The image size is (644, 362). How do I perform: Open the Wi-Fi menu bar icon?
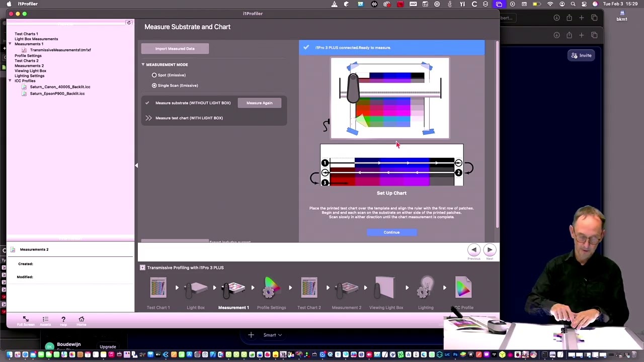[550, 4]
